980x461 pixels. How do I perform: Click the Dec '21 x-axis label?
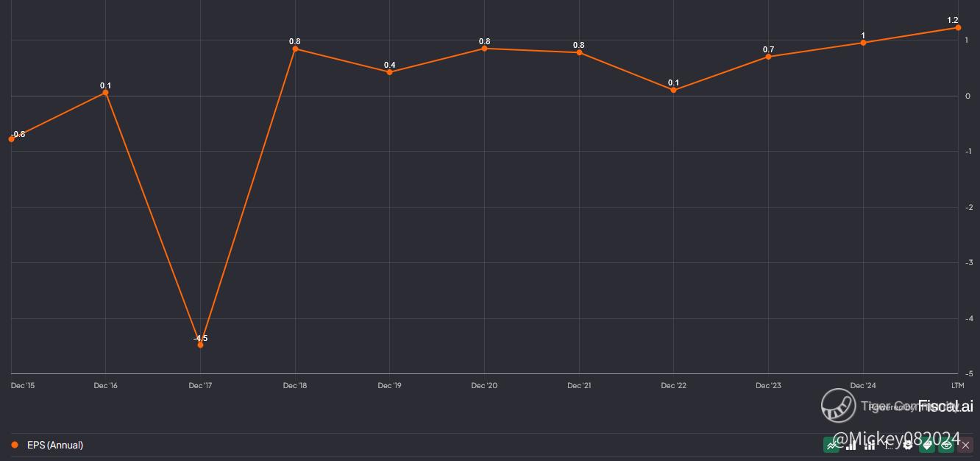pyautogui.click(x=579, y=385)
